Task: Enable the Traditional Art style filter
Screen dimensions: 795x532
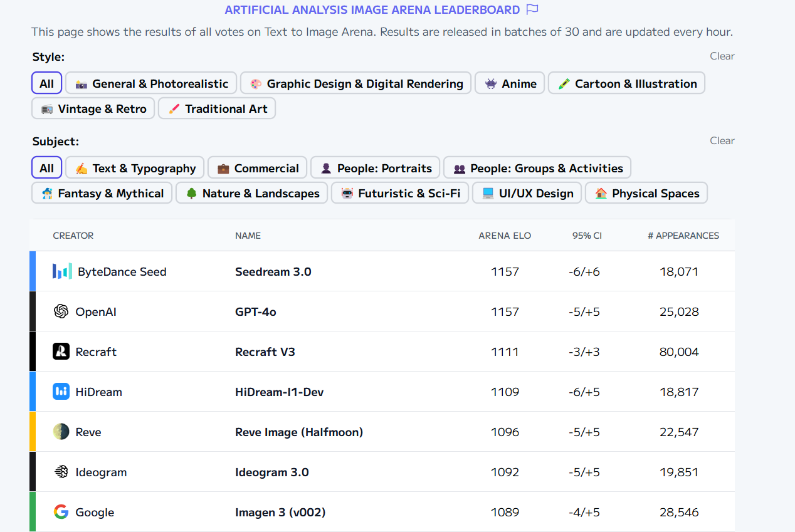Action: click(217, 108)
